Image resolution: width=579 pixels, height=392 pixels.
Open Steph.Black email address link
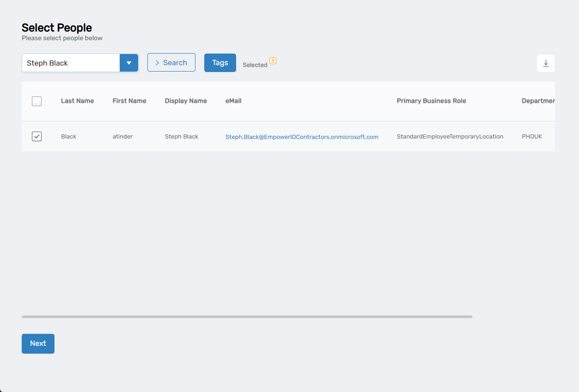[302, 137]
